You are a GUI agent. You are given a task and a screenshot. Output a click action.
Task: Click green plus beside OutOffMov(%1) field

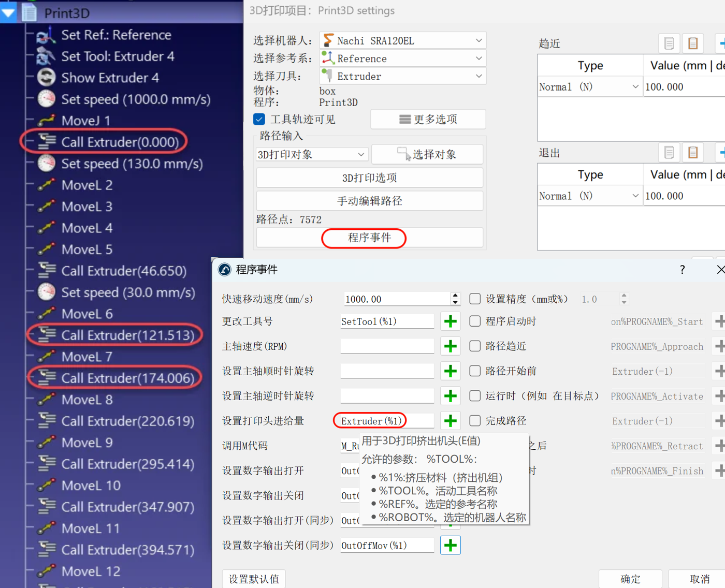pyautogui.click(x=450, y=545)
